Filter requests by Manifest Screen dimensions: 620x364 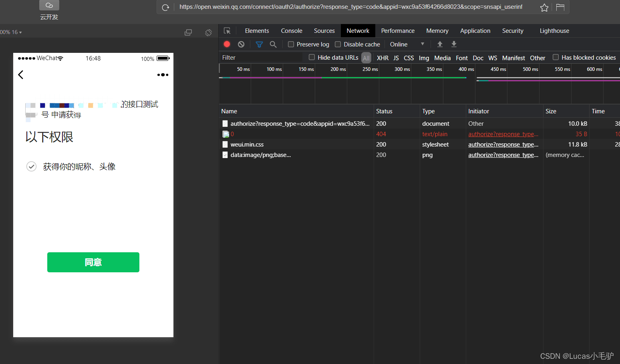tap(513, 58)
